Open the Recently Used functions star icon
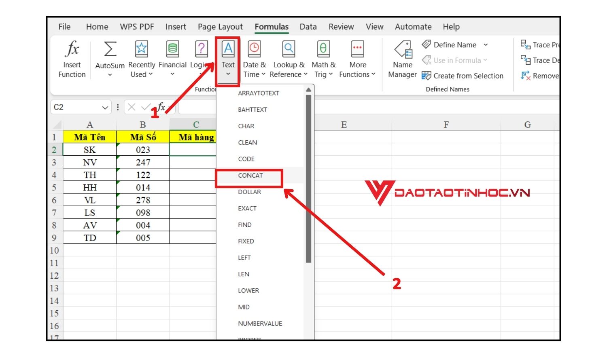Screen dimensions: 607x364 [x=141, y=49]
